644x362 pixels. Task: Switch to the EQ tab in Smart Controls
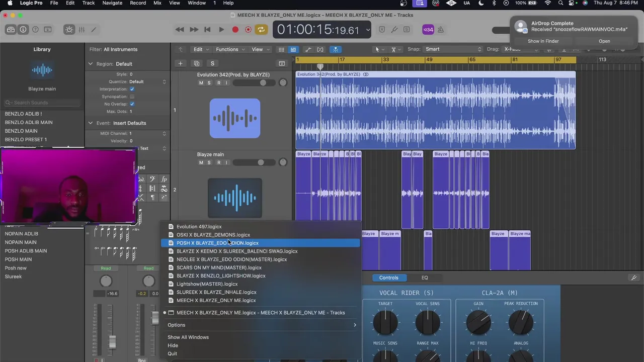[425, 278]
